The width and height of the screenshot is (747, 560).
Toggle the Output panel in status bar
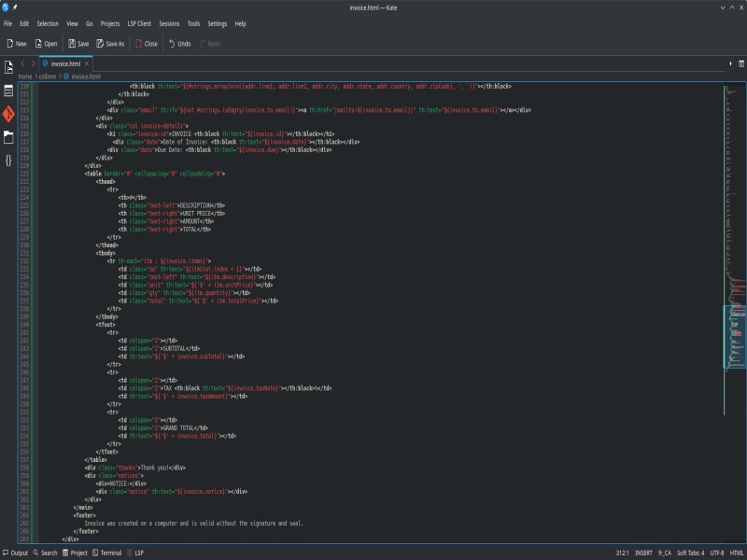coord(15,553)
